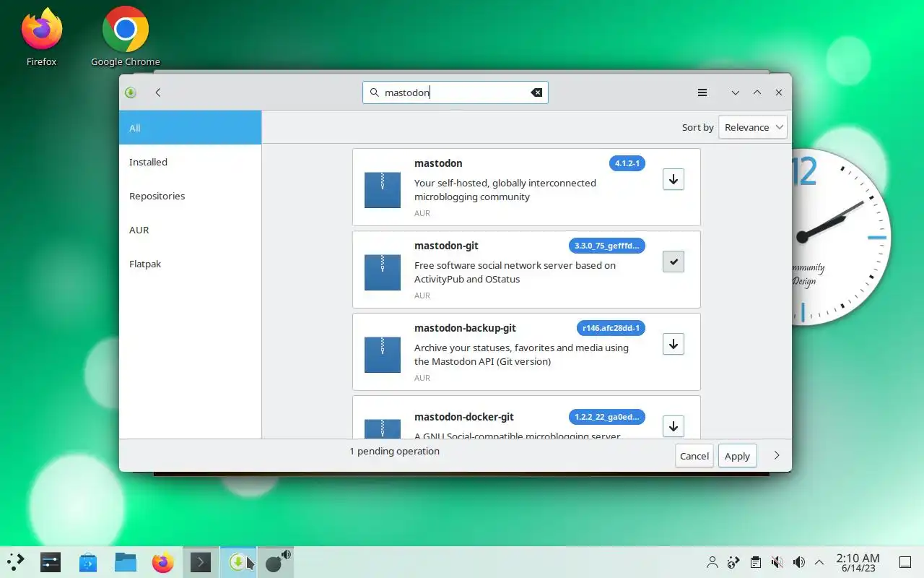Screen dimensions: 924x578
Task: Open mastodon-backup-git package title
Action: point(465,328)
